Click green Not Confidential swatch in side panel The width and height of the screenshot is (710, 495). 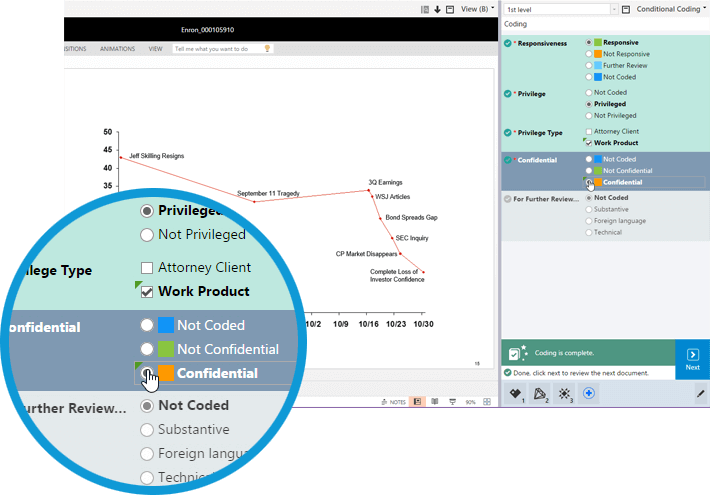pyautogui.click(x=598, y=171)
